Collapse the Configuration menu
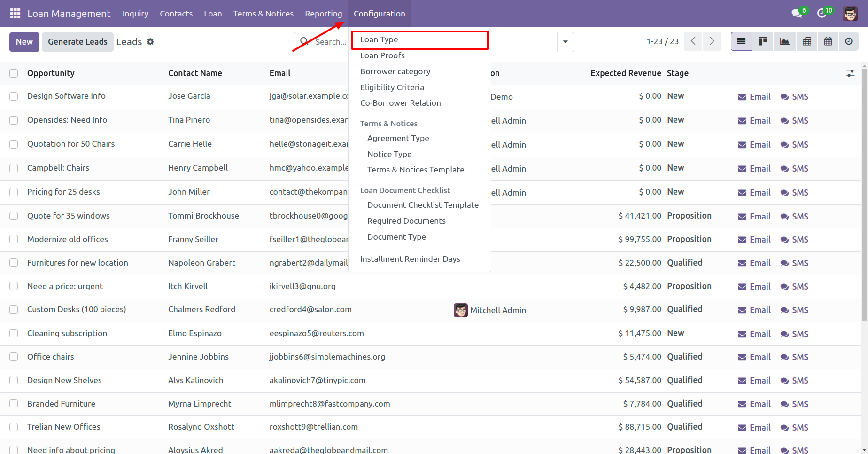Image resolution: width=868 pixels, height=454 pixels. point(380,14)
